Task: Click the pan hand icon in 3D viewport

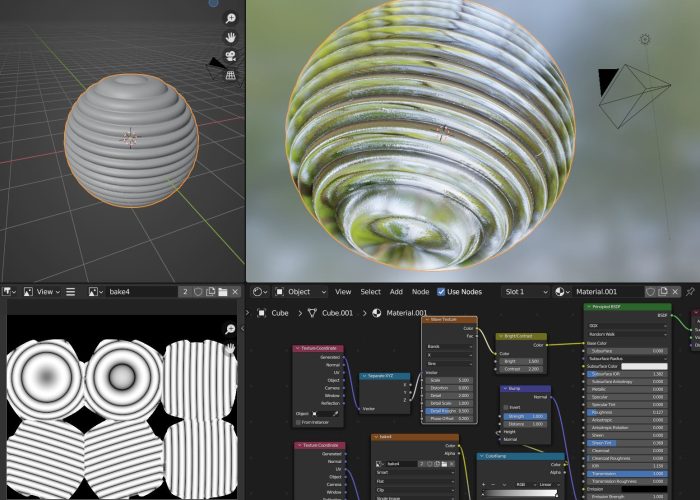Action: point(230,37)
